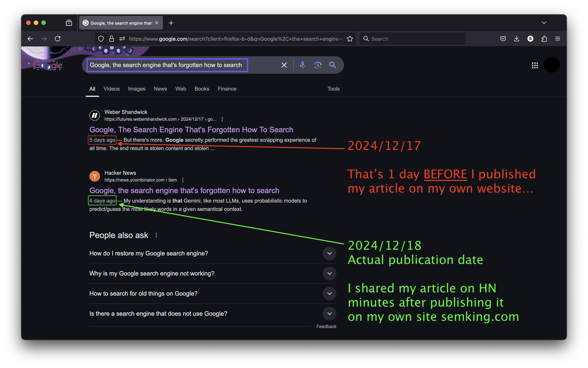Clear the Google search query with X

click(x=284, y=65)
